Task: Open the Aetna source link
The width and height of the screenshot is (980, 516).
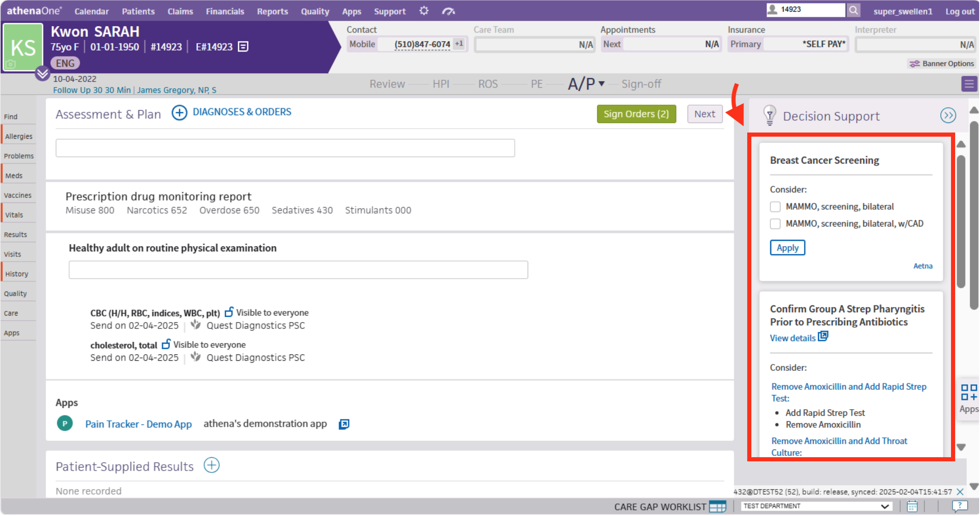Action: (923, 266)
